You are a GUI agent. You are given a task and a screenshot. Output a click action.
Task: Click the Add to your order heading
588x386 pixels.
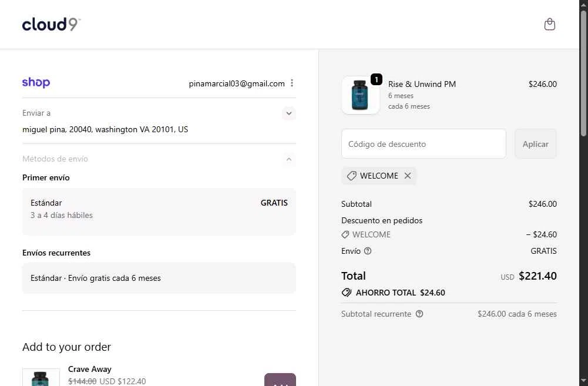67,347
